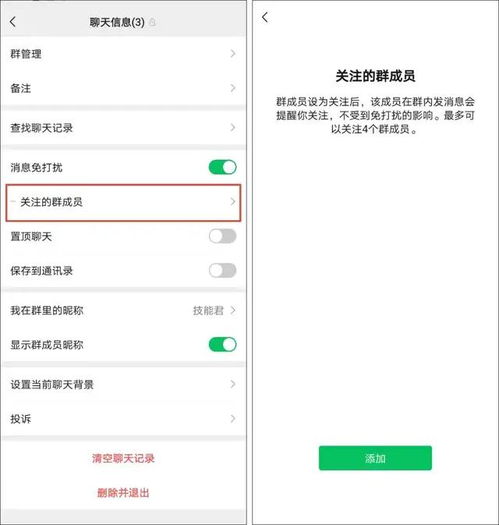Open 群管理 using its chevron arrow
Image resolution: width=499 pixels, height=525 pixels.
(233, 54)
